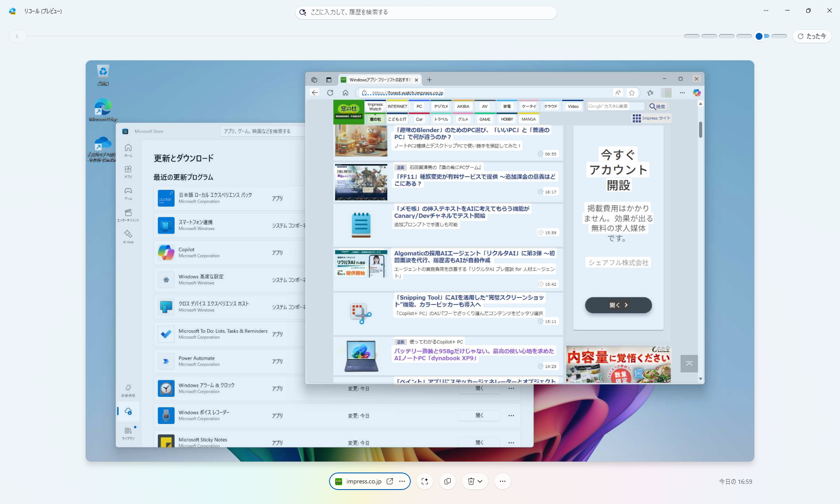Click the Edge favorites star icon
The image size is (840, 504).
point(632,93)
